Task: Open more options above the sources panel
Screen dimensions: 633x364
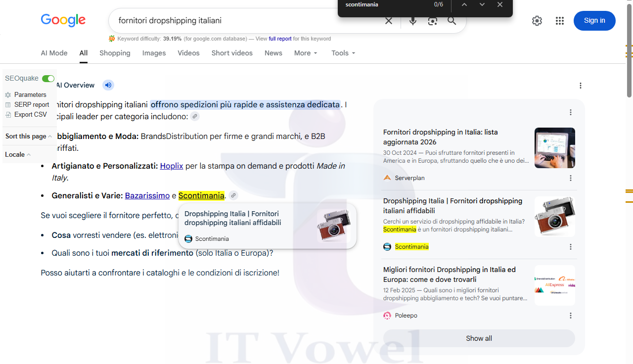Action: pos(571,112)
